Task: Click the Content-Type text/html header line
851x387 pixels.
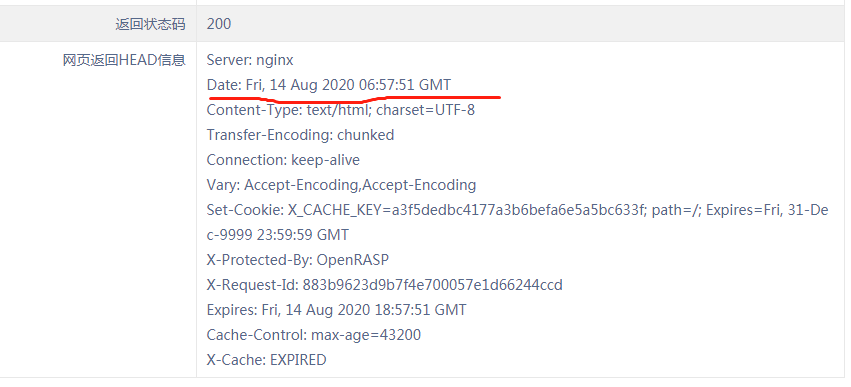Action: [x=341, y=110]
